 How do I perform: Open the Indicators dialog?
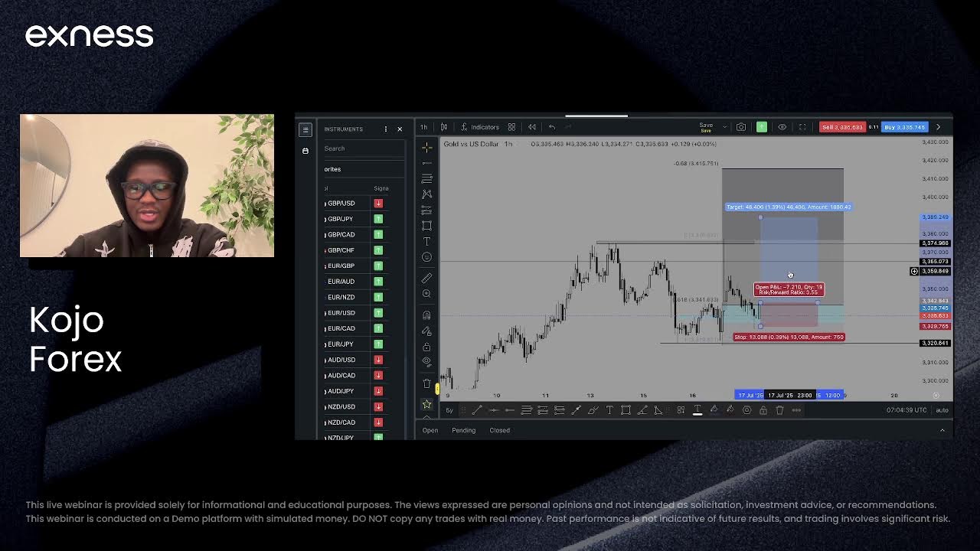coord(479,127)
